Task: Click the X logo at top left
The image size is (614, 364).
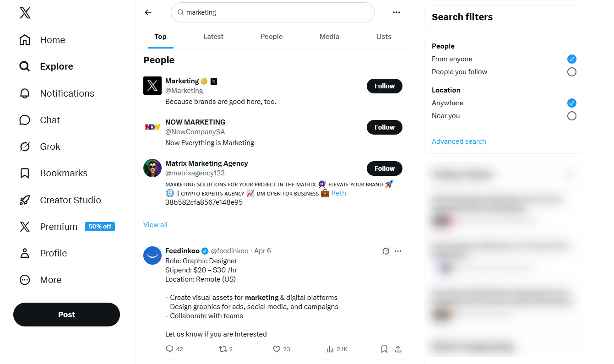Action: tap(25, 13)
